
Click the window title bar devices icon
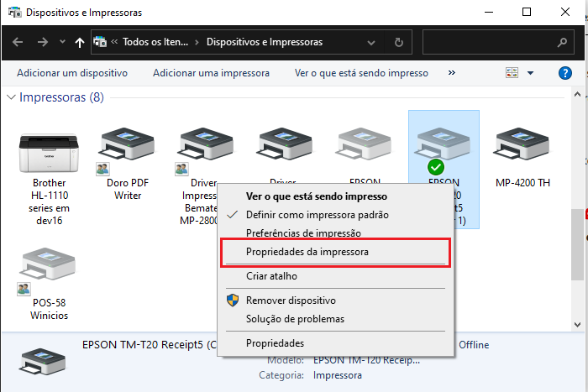pyautogui.click(x=15, y=12)
